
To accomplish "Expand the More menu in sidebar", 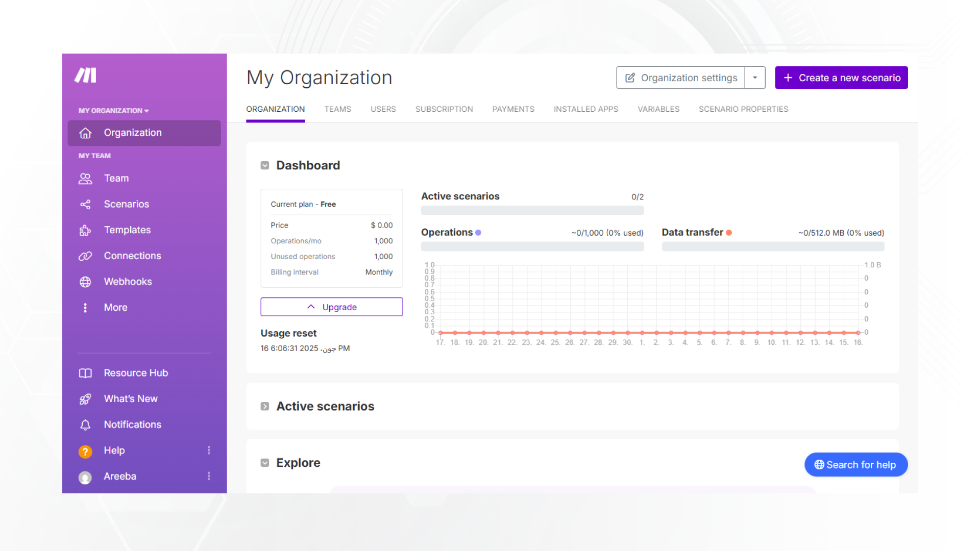I will [115, 308].
